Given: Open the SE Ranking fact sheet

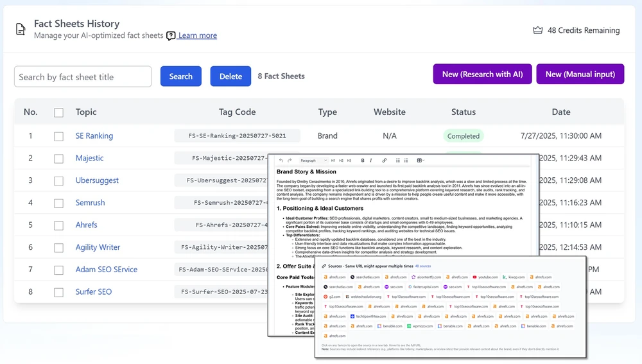Looking at the screenshot, I should [x=94, y=135].
